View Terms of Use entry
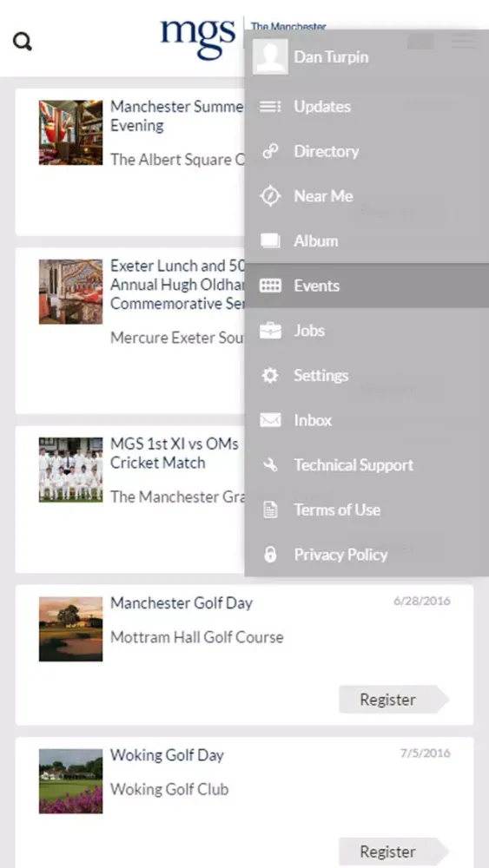Viewport: 489px width, 868px height. point(367,510)
